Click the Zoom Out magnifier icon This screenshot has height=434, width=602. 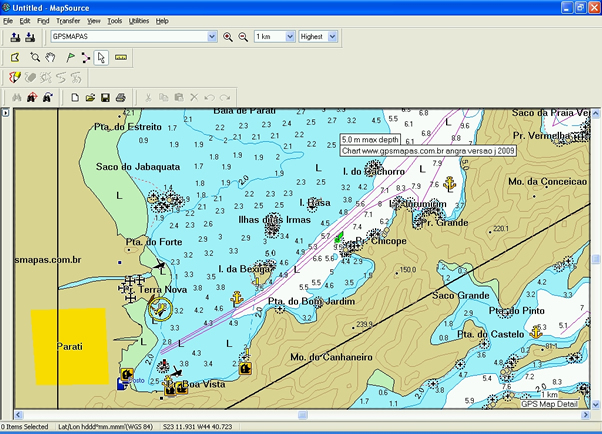pyautogui.click(x=242, y=37)
